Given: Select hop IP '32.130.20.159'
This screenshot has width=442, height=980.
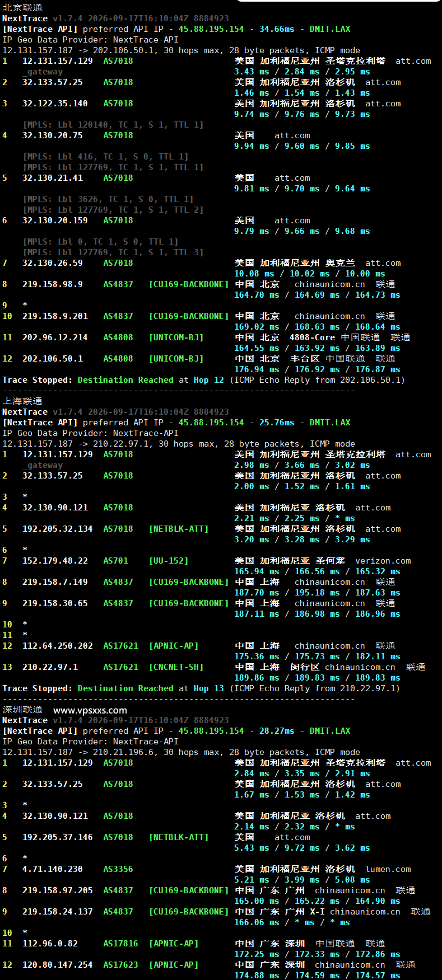Looking at the screenshot, I should (55, 221).
